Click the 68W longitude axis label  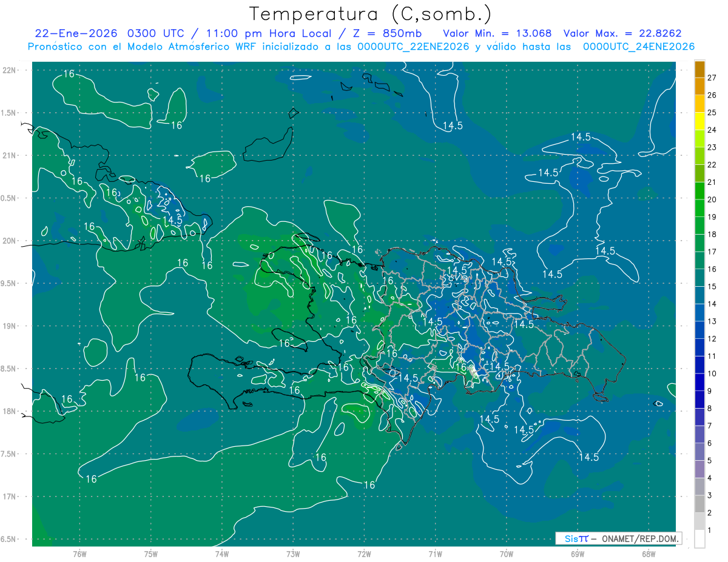[x=648, y=554]
